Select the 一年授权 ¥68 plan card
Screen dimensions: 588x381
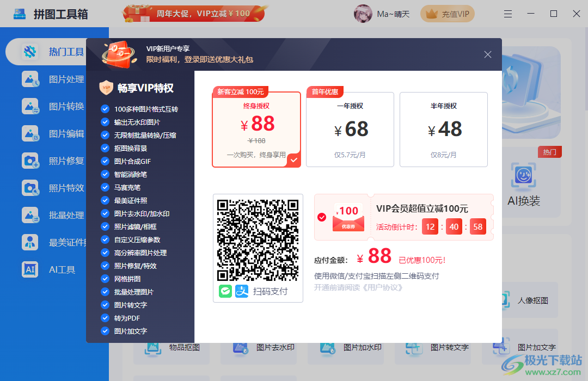[350, 130]
